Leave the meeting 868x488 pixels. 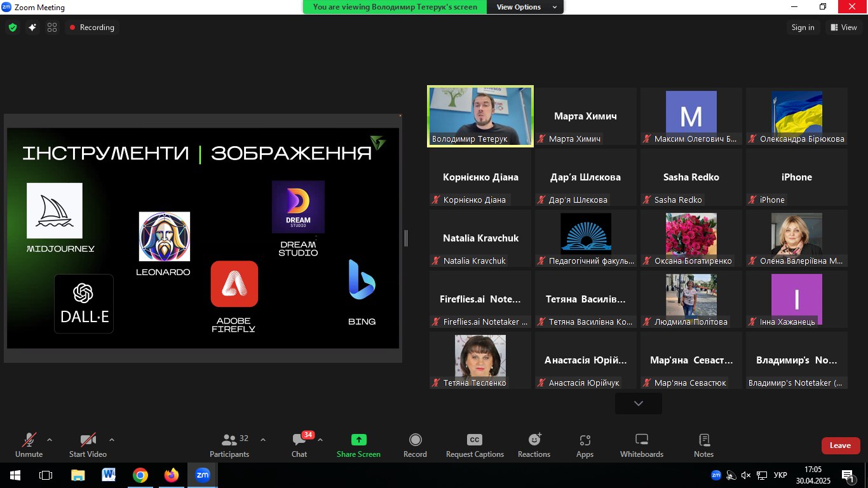pyautogui.click(x=841, y=445)
